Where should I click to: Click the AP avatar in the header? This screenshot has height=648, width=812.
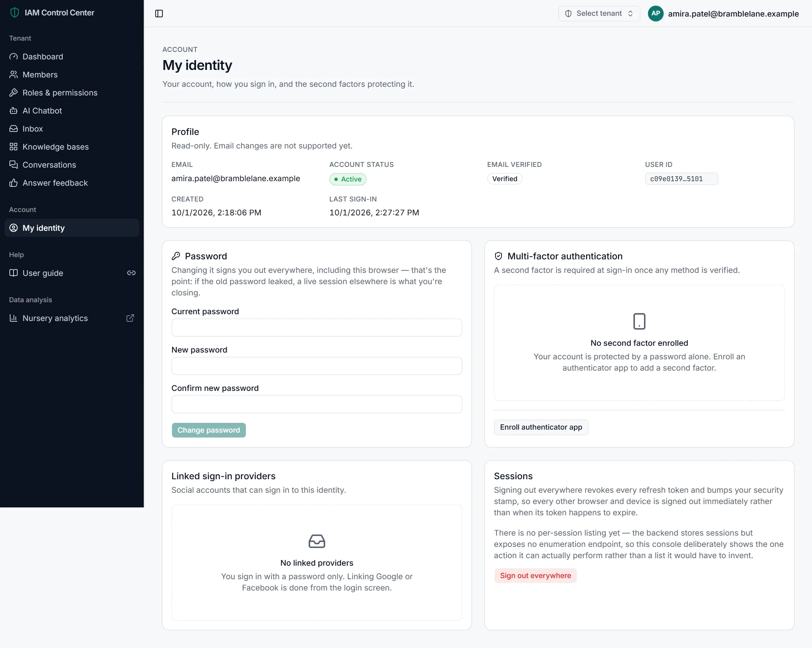tap(655, 14)
